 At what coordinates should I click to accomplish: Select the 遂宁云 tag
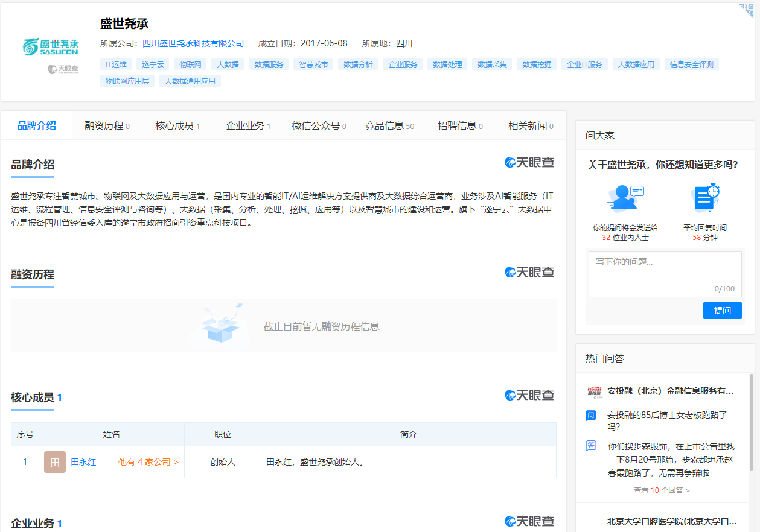[153, 64]
